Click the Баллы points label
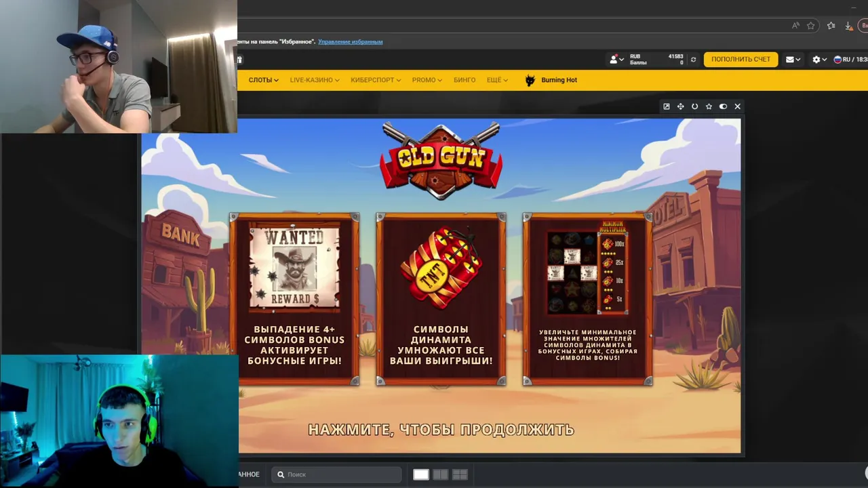Image resolution: width=868 pixels, height=488 pixels. tap(638, 62)
